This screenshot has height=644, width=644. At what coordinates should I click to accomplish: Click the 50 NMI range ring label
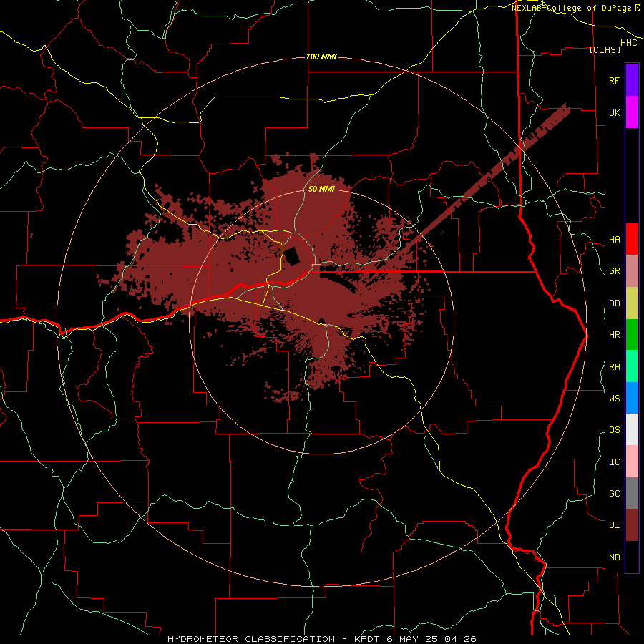(x=321, y=189)
